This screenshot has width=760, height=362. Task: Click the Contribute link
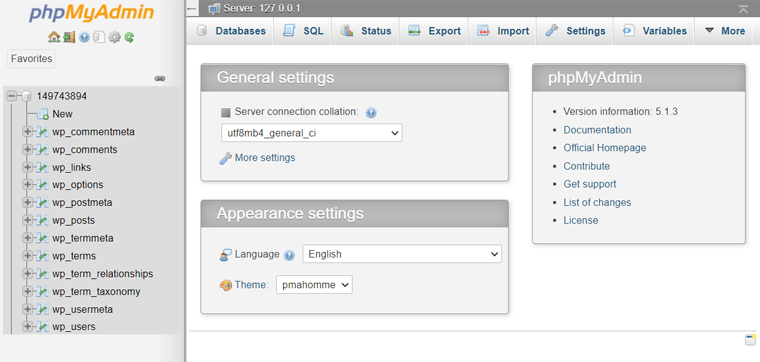[x=586, y=166]
